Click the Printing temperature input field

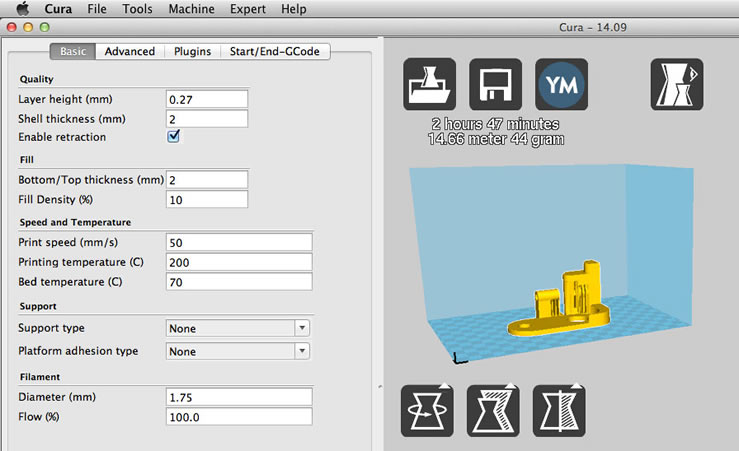[x=239, y=262]
